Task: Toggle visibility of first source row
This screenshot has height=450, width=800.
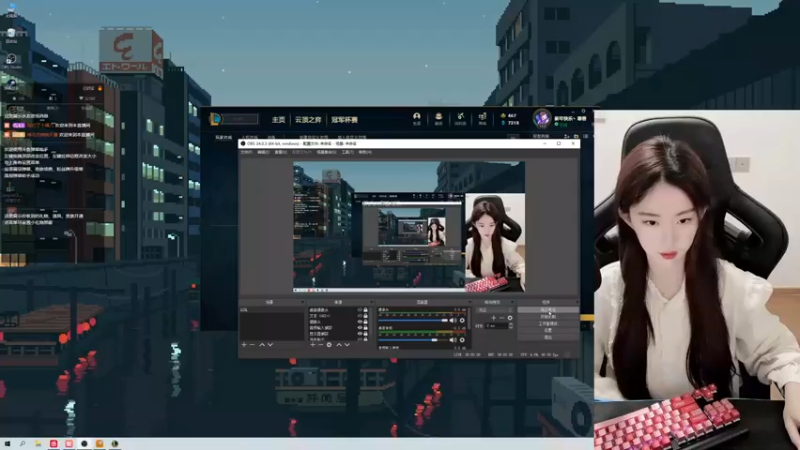Action: point(360,310)
